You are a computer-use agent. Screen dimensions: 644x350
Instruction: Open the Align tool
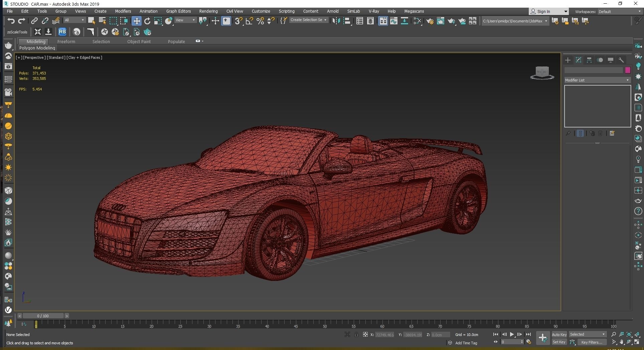coord(347,21)
